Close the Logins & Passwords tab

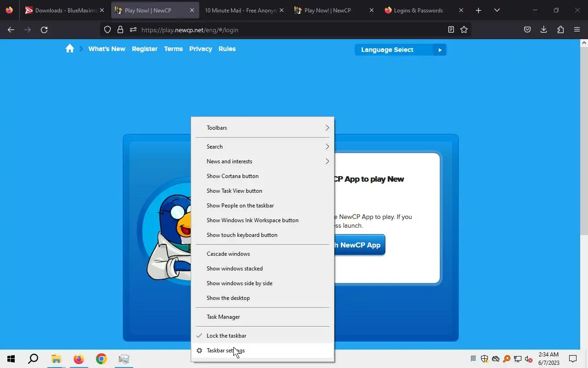pyautogui.click(x=461, y=10)
